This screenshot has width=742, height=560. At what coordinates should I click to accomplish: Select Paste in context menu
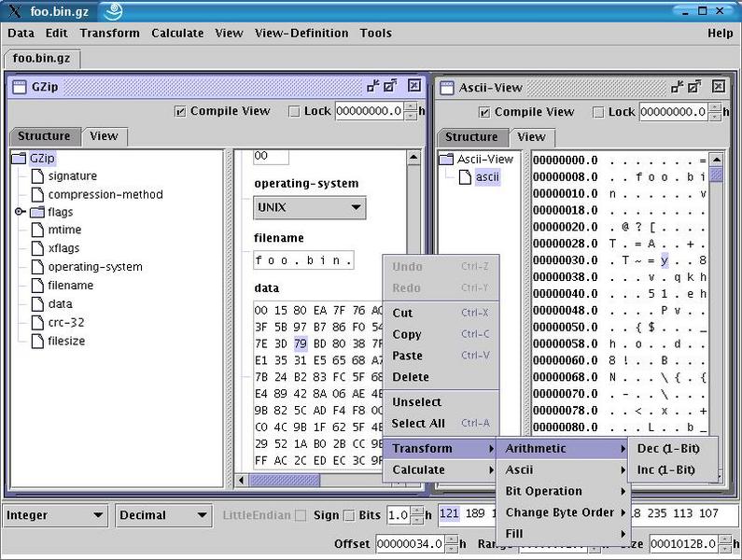441,356
